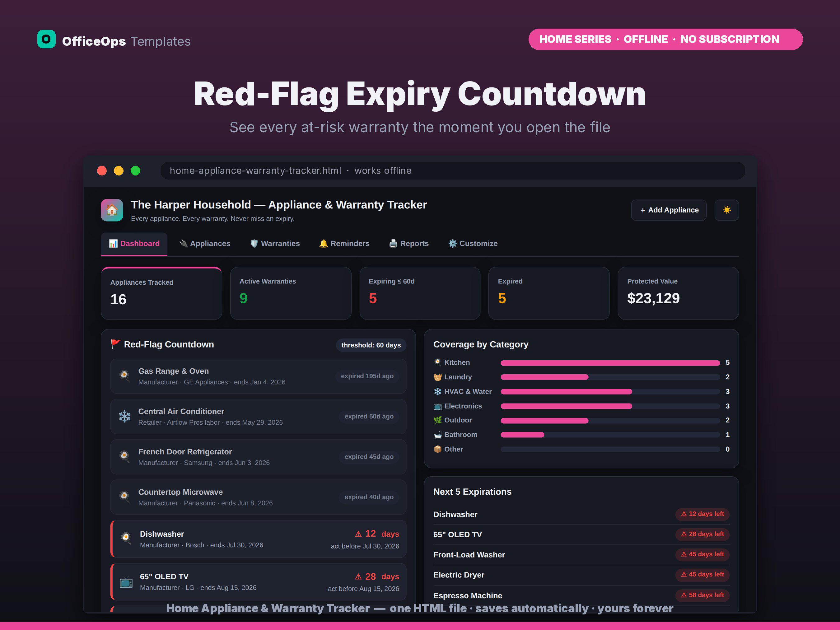Viewport: 840px width, 630px height.
Task: Click the Bathroom coverage progress bar
Action: [610, 435]
